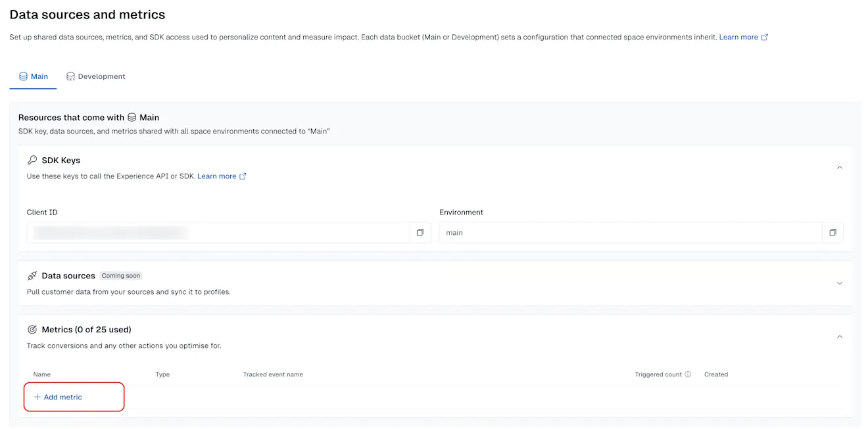
Task: Expand the Data sources section
Action: point(840,283)
